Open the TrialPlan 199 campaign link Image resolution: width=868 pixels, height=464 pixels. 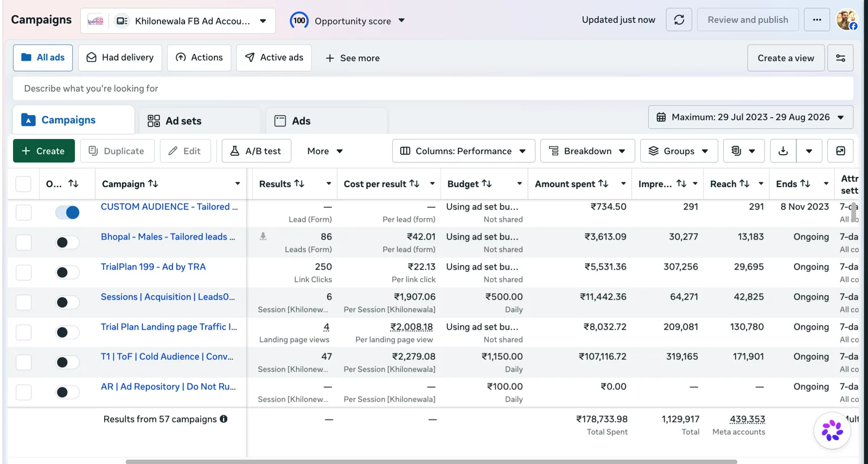pos(153,266)
